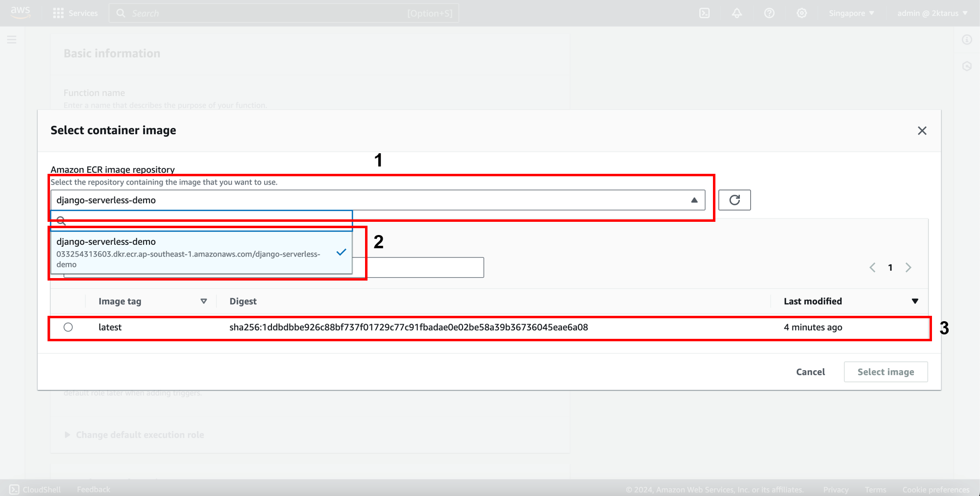Open the info panel icon on right edge
The image size is (980, 496).
coord(967,40)
